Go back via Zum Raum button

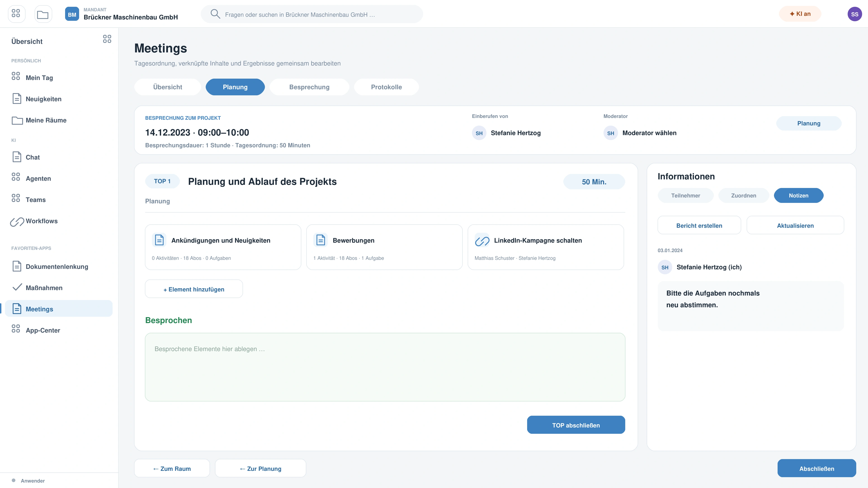(x=172, y=469)
